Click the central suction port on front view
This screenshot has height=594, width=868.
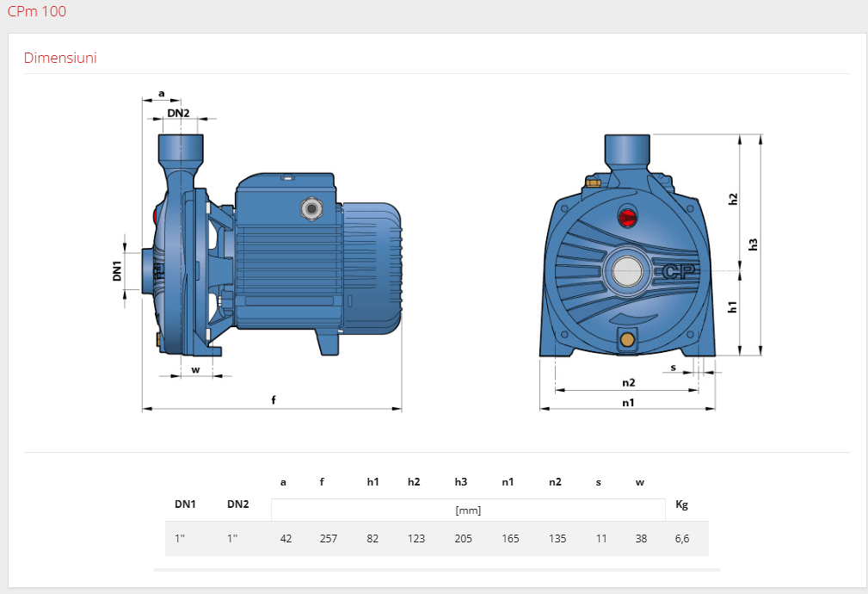click(625, 274)
